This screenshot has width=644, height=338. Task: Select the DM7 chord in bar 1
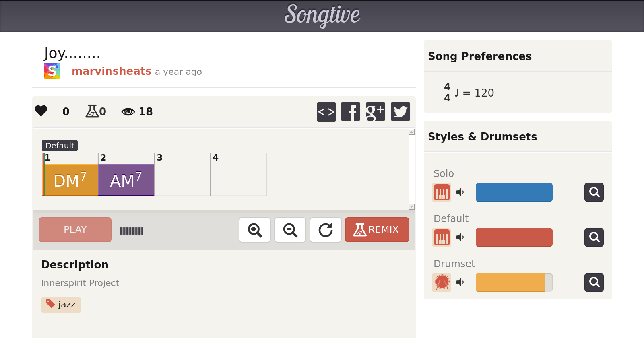coord(71,180)
